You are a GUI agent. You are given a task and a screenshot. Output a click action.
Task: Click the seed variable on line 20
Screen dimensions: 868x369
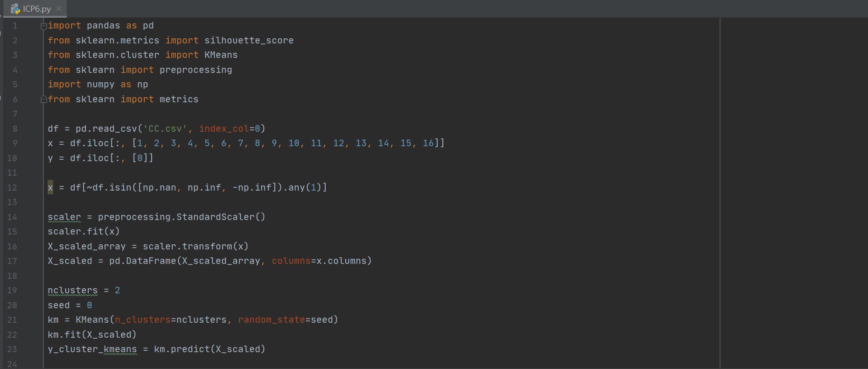[59, 305]
